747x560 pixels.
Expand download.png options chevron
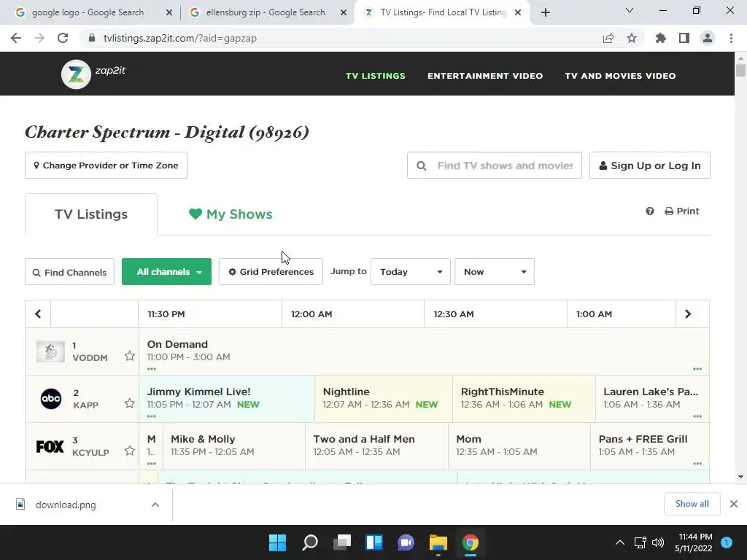[155, 505]
